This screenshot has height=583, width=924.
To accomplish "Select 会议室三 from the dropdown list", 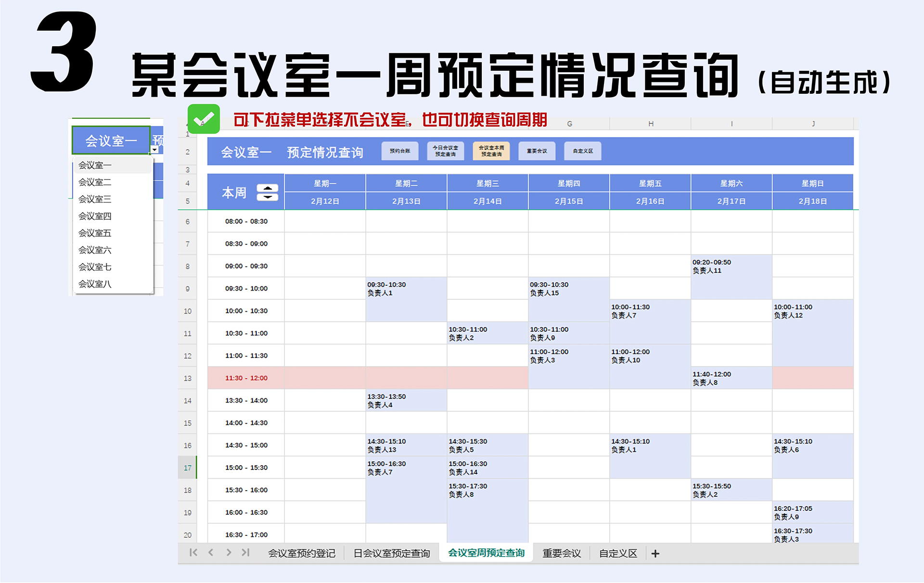I will click(95, 199).
